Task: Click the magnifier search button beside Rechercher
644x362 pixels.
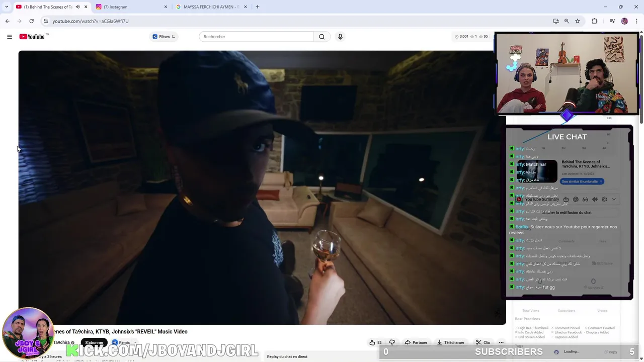Action: 322,37
